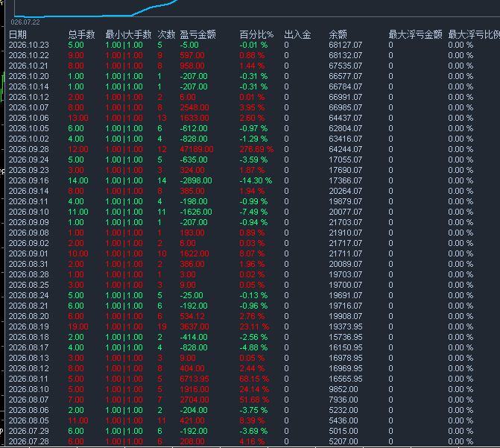Click profit value 47189.00
Screen dimensions: 500x448
[x=197, y=149]
